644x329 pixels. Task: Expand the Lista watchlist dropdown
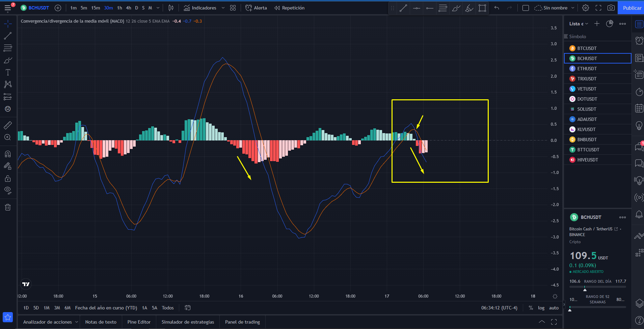[x=579, y=24]
